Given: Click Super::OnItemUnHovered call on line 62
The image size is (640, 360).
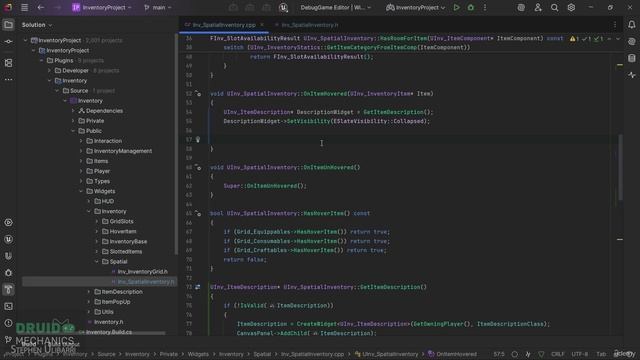Looking at the screenshot, I should 264,186.
